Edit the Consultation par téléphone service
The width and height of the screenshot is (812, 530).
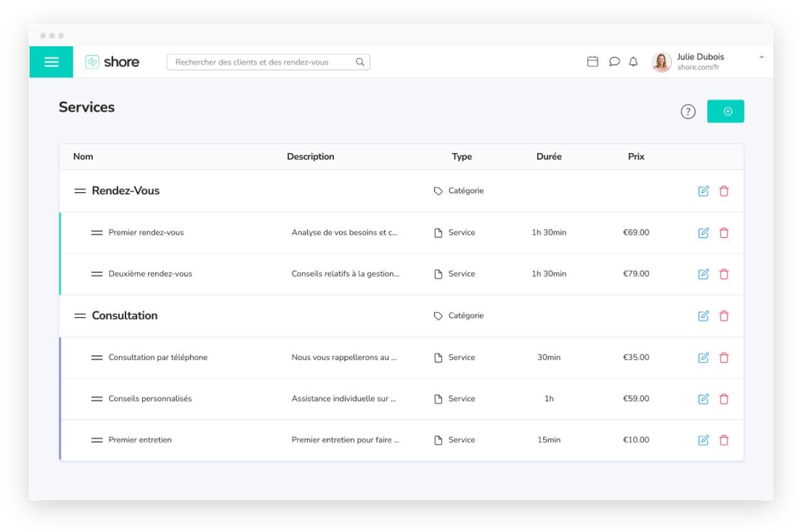[703, 358]
